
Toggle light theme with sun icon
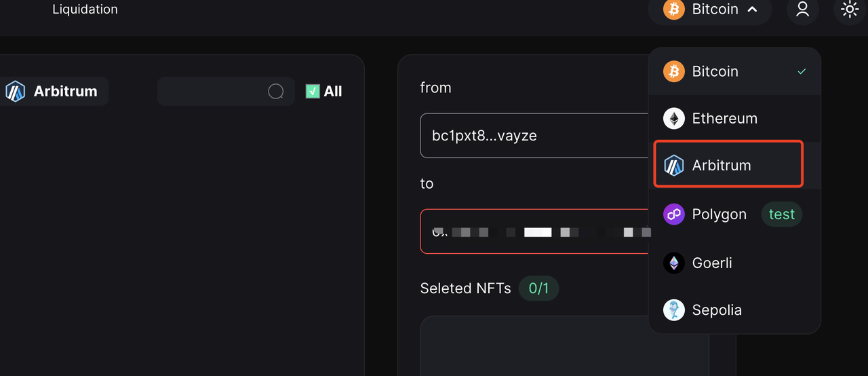pyautogui.click(x=850, y=10)
